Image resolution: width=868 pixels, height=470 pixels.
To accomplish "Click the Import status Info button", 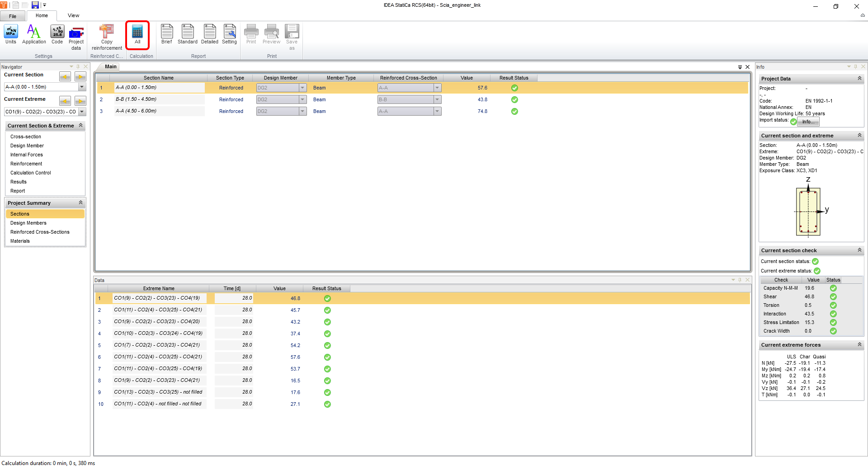I will pyautogui.click(x=808, y=122).
